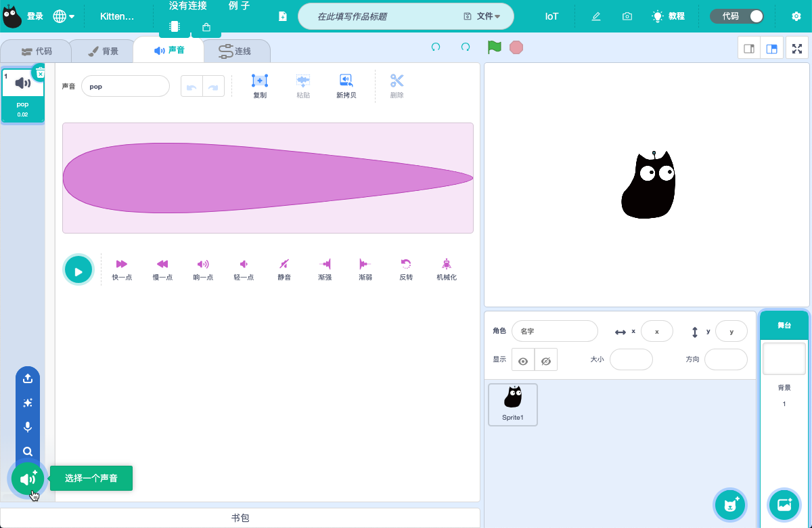
Task: Click the search sound magnifier icon
Action: [x=28, y=452]
